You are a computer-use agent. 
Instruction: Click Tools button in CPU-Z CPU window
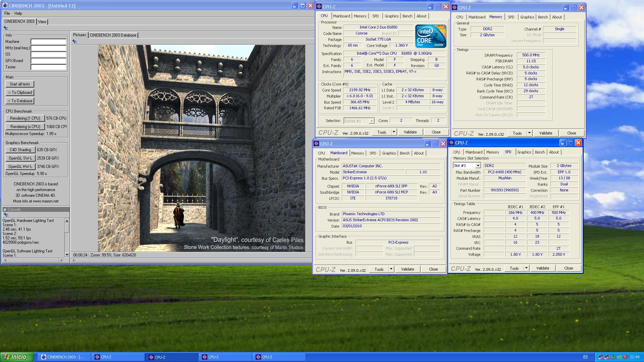(x=382, y=132)
